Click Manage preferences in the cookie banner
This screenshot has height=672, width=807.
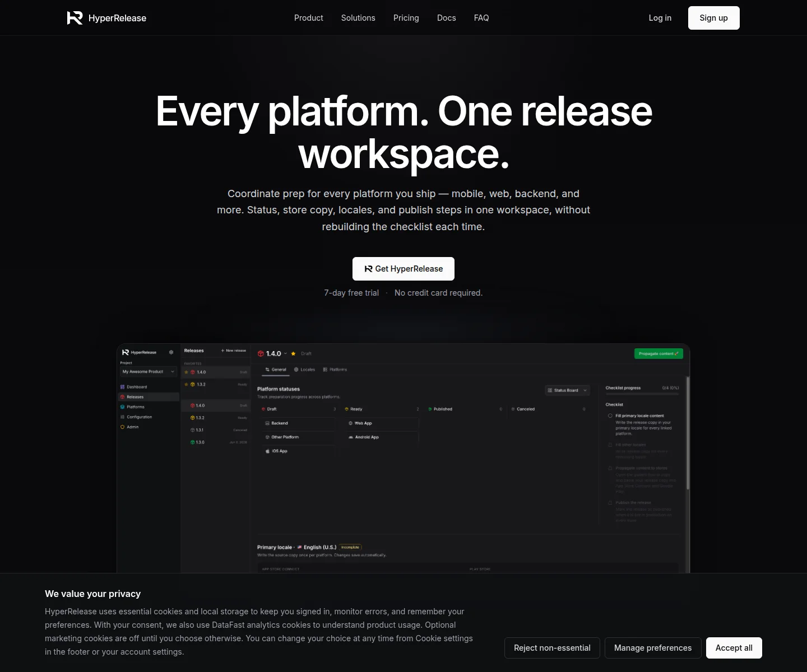point(653,648)
